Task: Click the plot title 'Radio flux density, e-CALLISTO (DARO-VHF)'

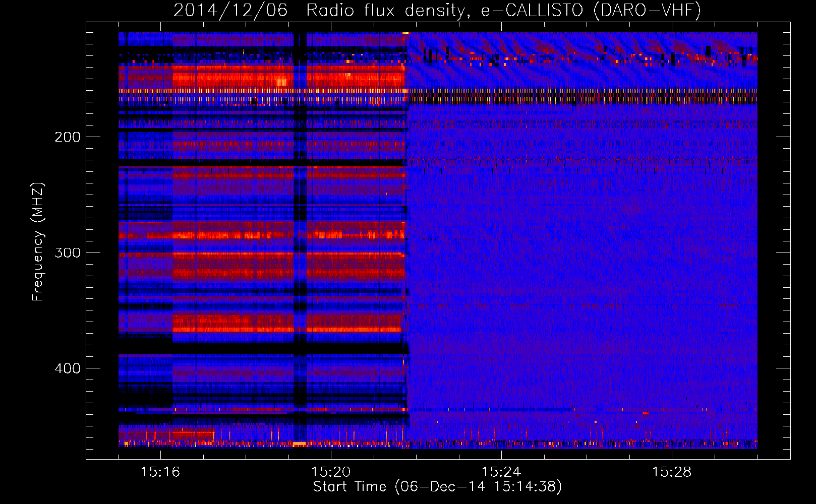Action: point(503,10)
